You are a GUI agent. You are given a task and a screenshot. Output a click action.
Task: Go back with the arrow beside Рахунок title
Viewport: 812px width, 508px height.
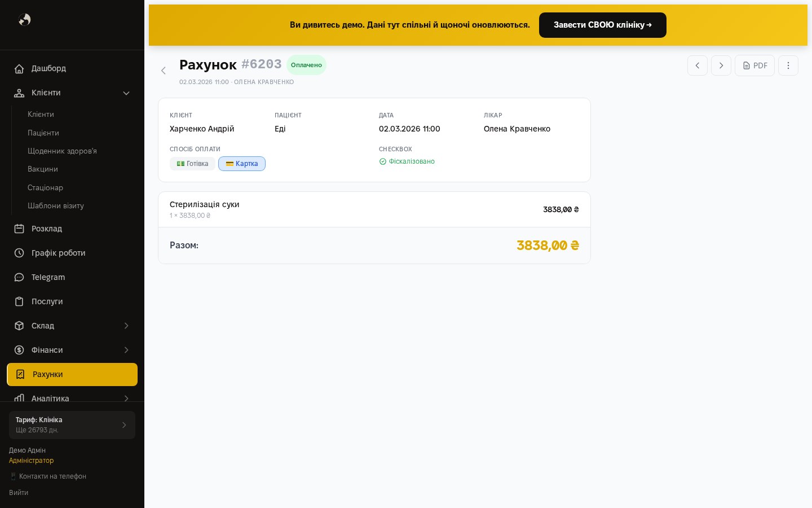(x=164, y=71)
